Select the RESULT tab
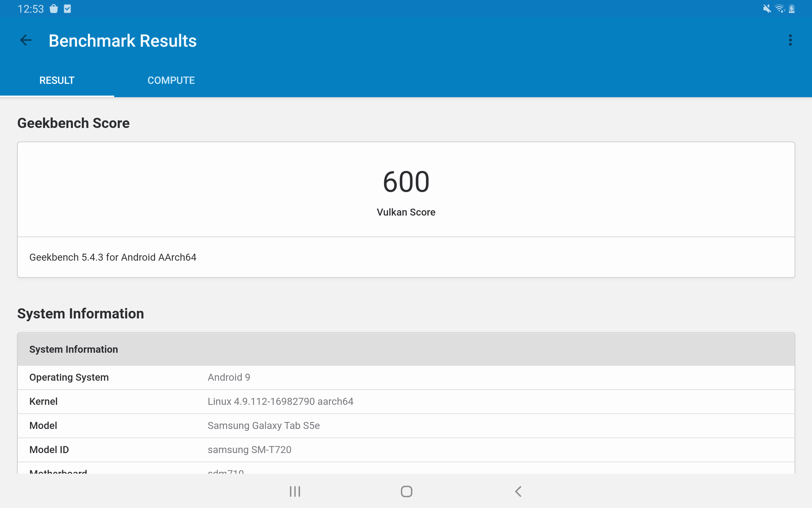Image resolution: width=812 pixels, height=508 pixels. 57,80
